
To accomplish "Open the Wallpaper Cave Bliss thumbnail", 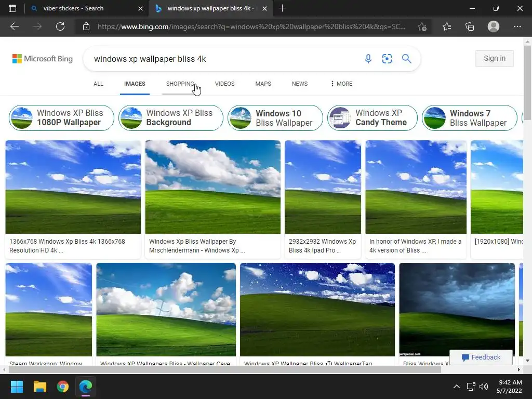I will coord(166,310).
